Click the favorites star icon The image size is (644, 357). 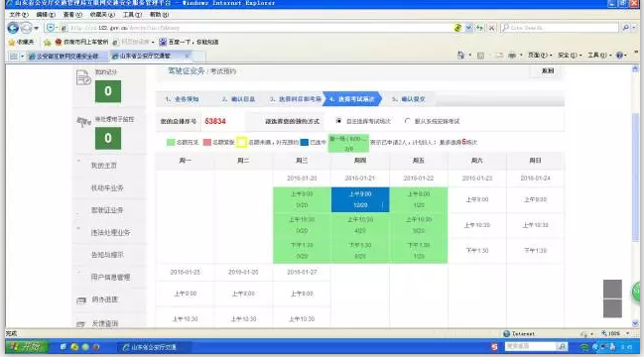point(12,42)
